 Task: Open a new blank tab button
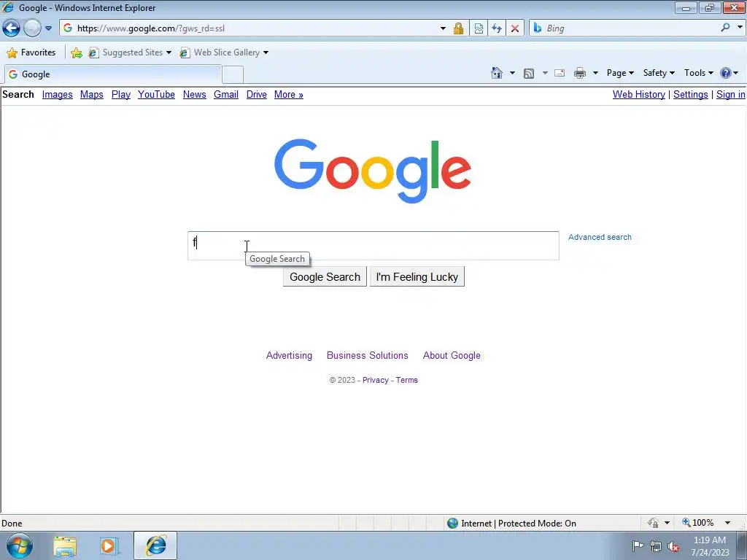[x=233, y=75]
